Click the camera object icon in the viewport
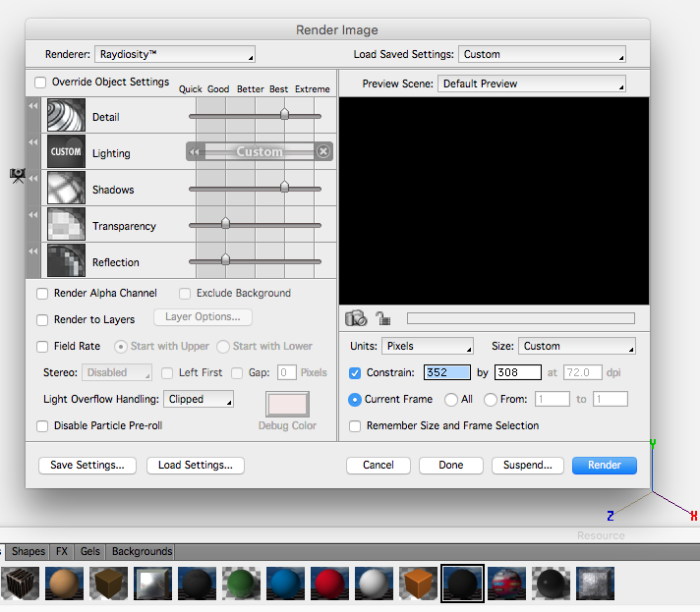This screenshot has height=612, width=700. pos(18,176)
